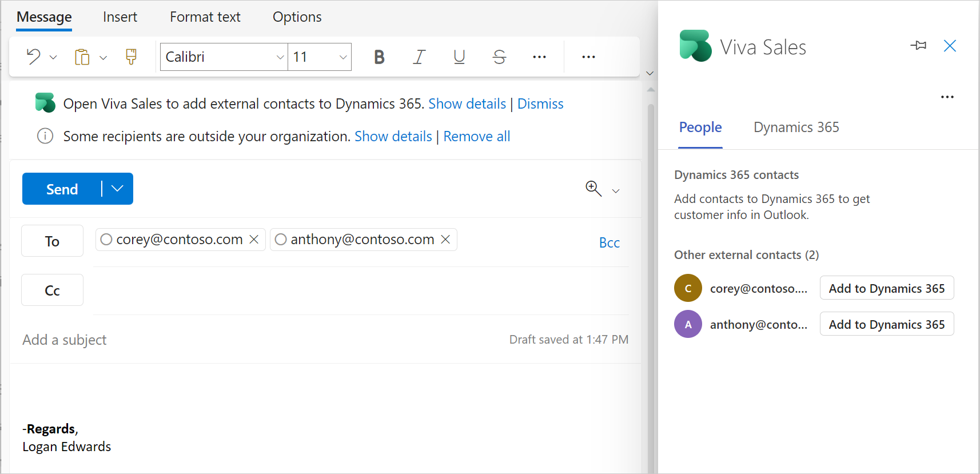
Task: Click the To button
Action: tap(52, 241)
